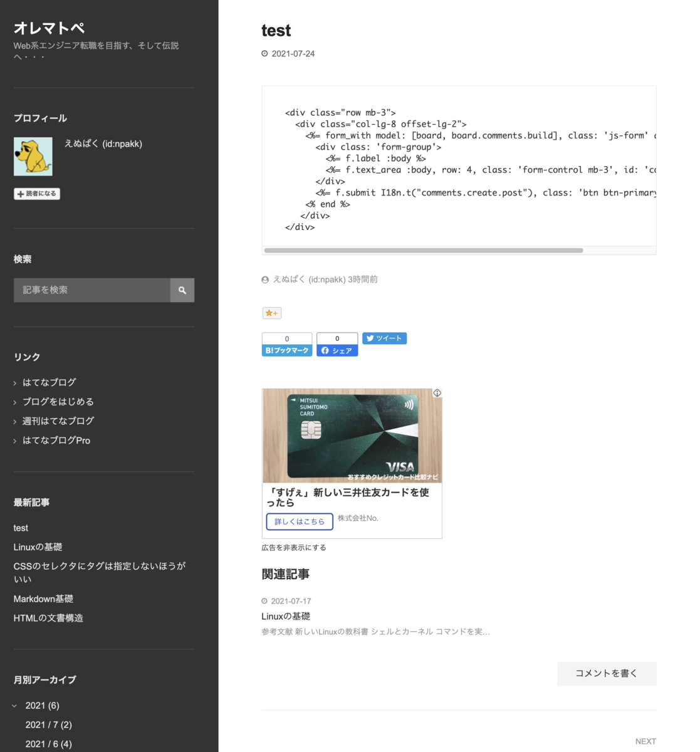Tweet the article with the Twitter bird icon
Screen dimensions: 700x752
(x=371, y=338)
